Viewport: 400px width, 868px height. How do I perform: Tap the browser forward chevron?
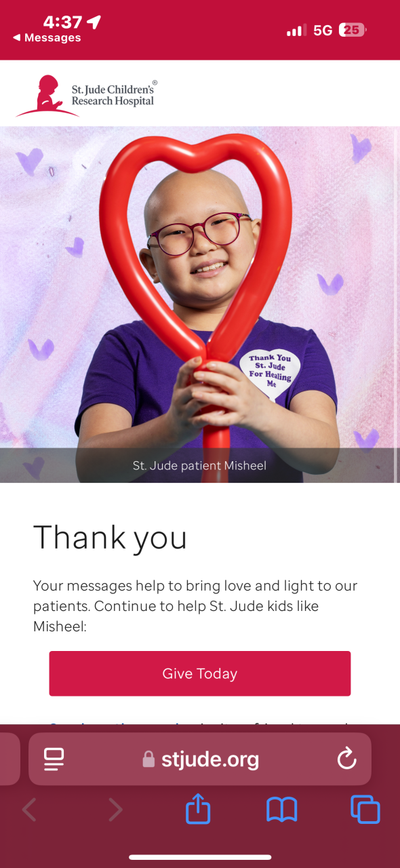tap(116, 810)
